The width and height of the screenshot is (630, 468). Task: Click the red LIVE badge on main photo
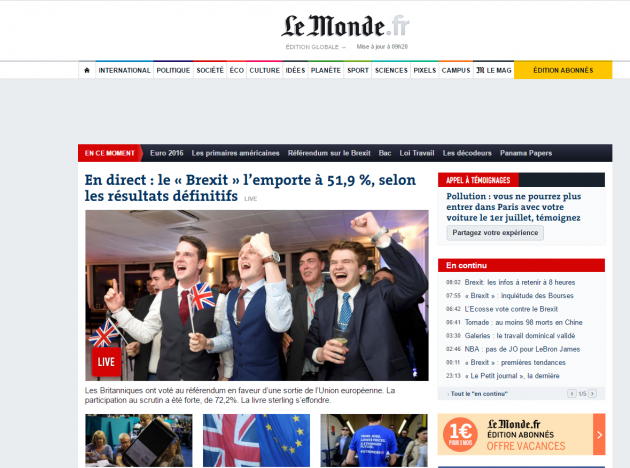[106, 362]
